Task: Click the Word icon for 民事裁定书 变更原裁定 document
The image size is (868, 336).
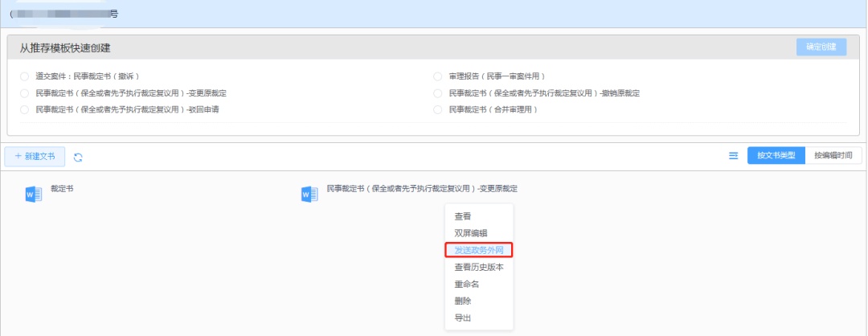Action: 309,194
